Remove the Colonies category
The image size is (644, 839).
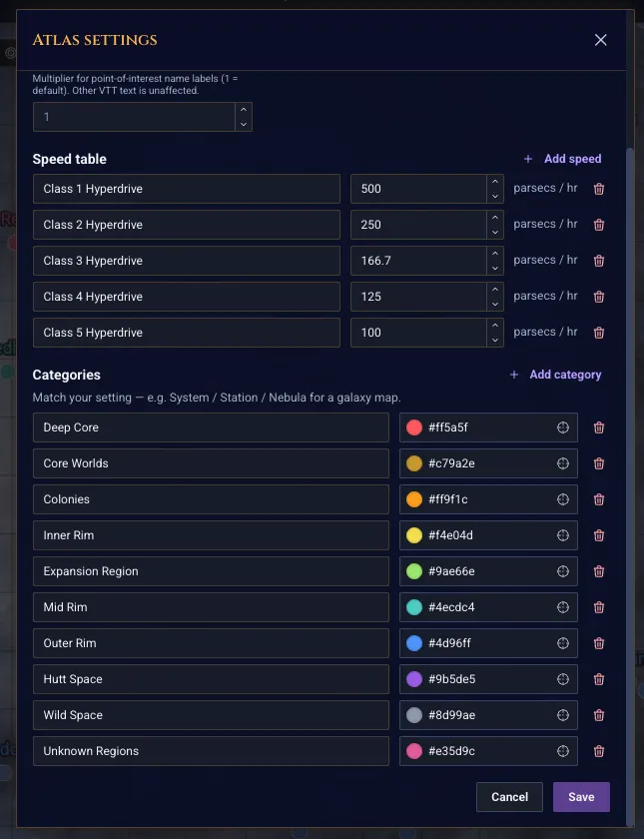click(x=599, y=499)
